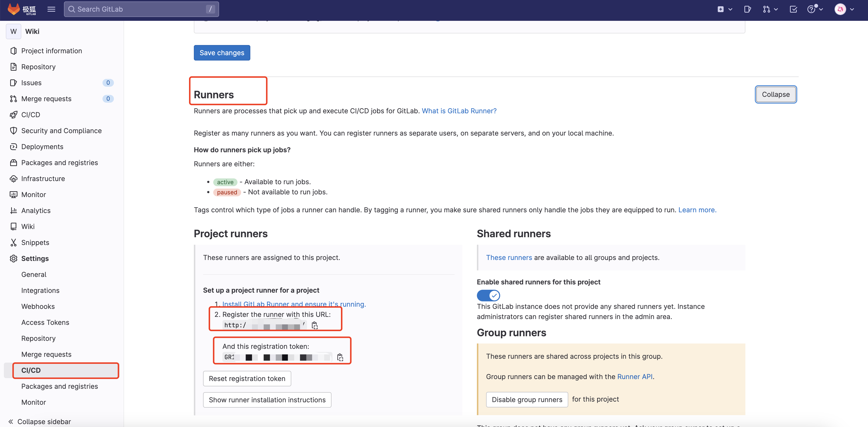Click the Infrastructure cloud icon
This screenshot has width=868, height=427.
(x=14, y=179)
